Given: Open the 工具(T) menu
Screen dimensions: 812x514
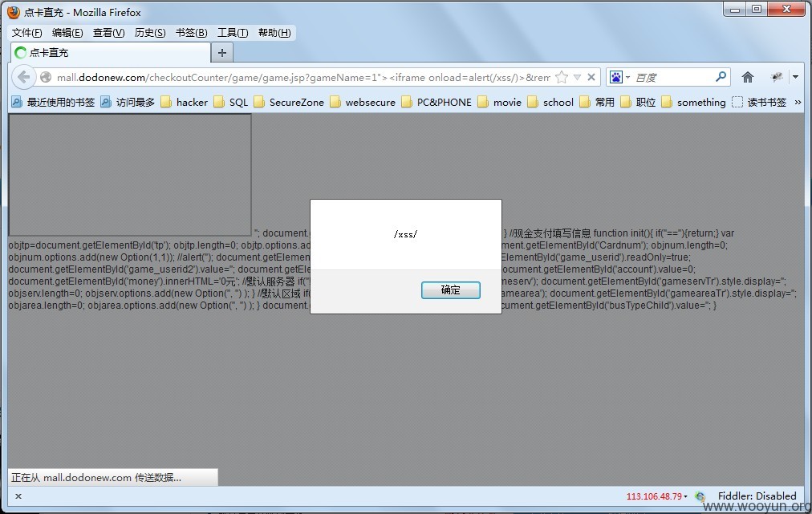Looking at the screenshot, I should [x=233, y=33].
